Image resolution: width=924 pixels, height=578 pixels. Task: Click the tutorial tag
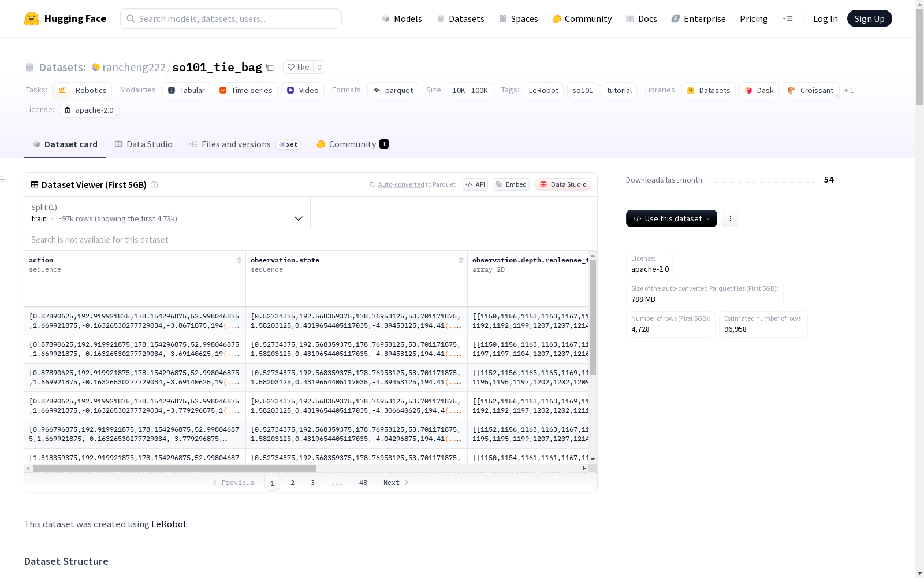point(619,90)
